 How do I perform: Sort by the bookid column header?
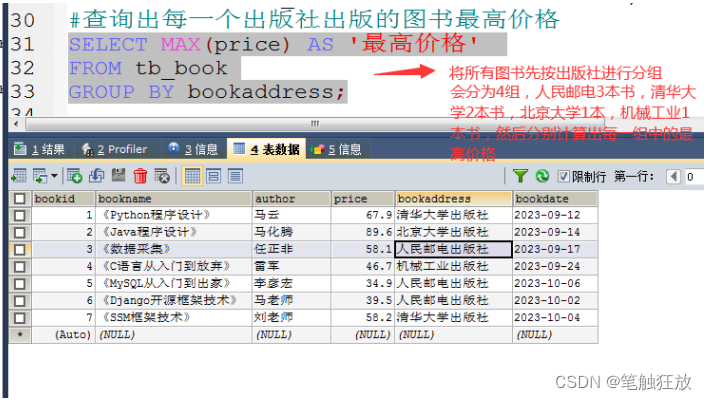point(64,198)
